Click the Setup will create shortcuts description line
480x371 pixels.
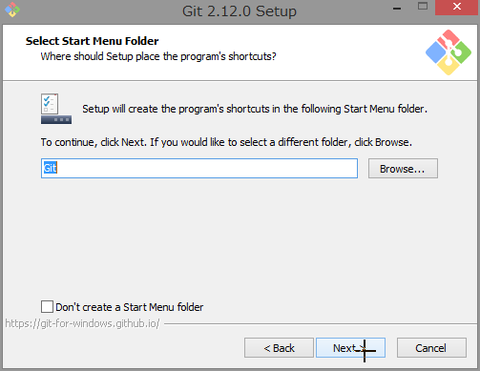[x=255, y=109]
